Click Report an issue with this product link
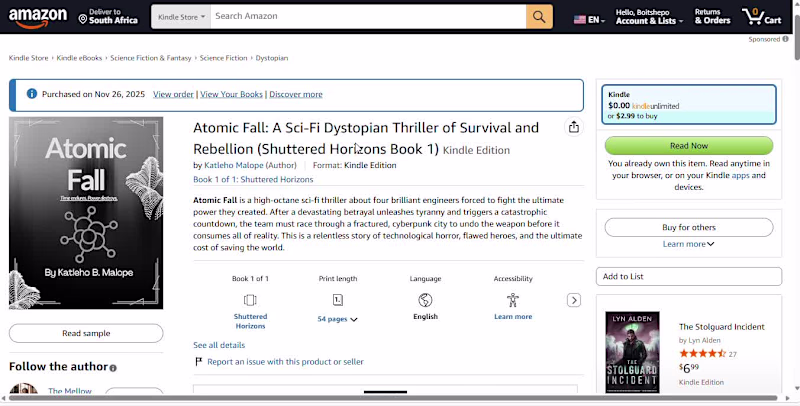Screen dimensions: 800x406 click(x=285, y=362)
